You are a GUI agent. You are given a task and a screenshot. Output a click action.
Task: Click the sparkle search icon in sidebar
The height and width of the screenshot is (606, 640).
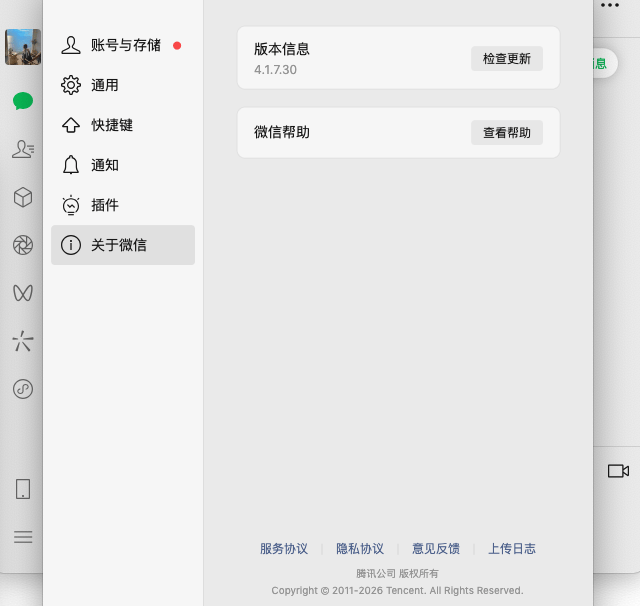[22, 342]
